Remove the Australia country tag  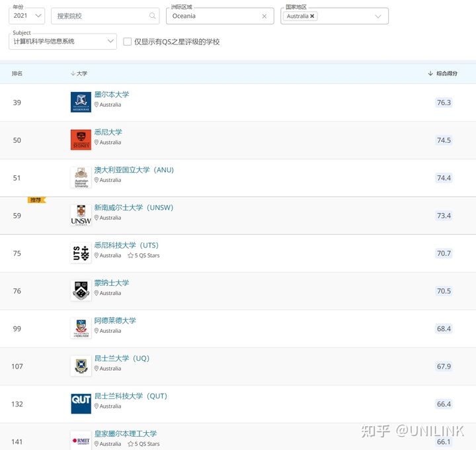coord(312,16)
